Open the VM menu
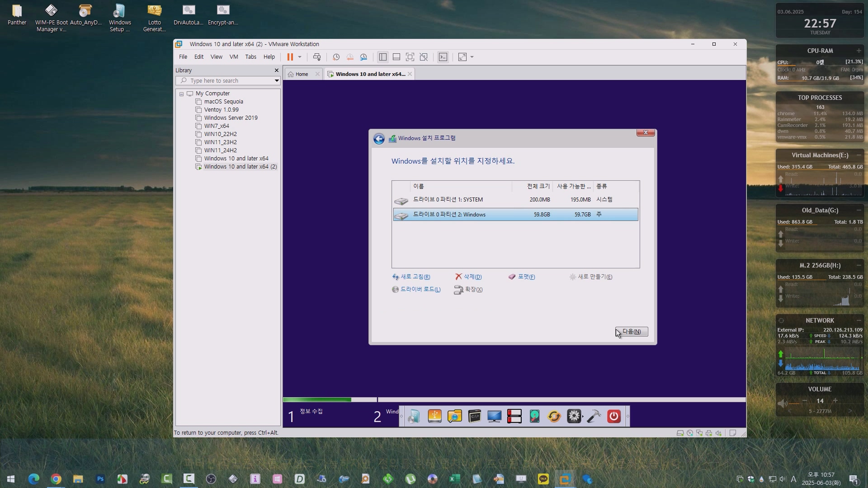This screenshot has height=488, width=868. tap(234, 57)
